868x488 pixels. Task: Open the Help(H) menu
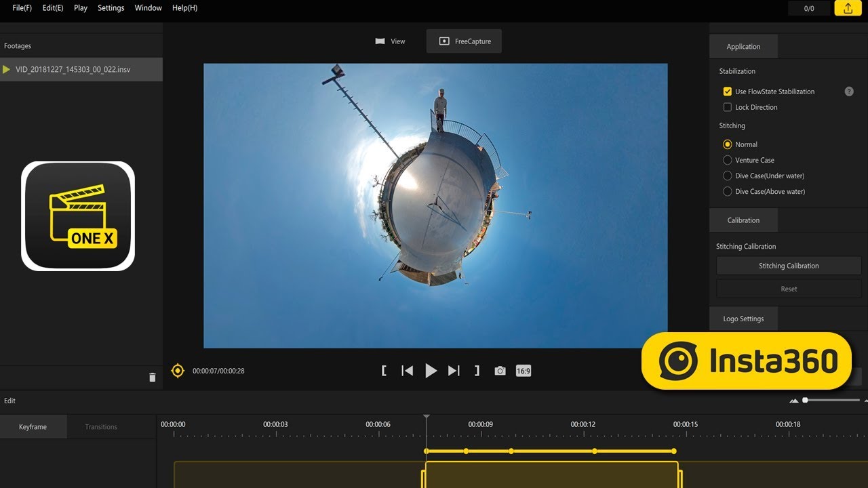click(x=184, y=8)
